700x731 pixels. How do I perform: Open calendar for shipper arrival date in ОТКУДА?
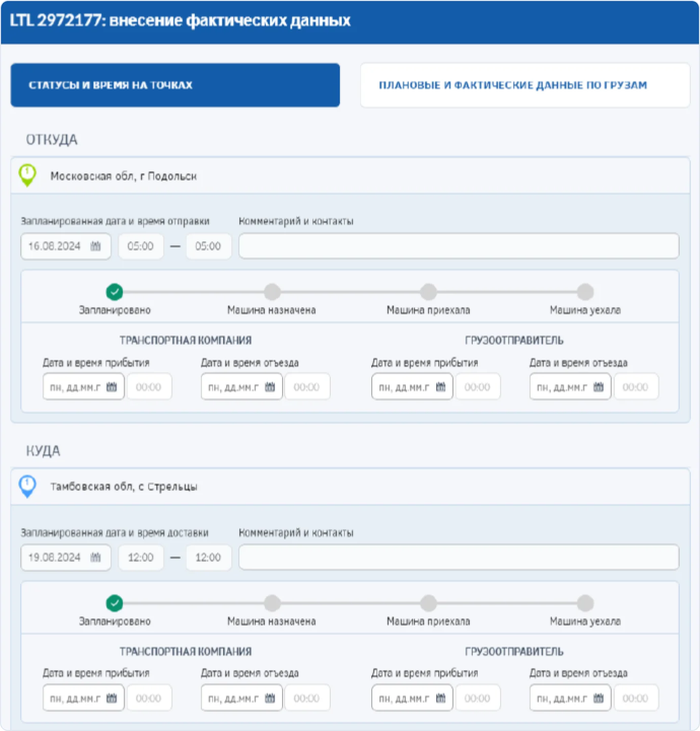click(x=440, y=387)
